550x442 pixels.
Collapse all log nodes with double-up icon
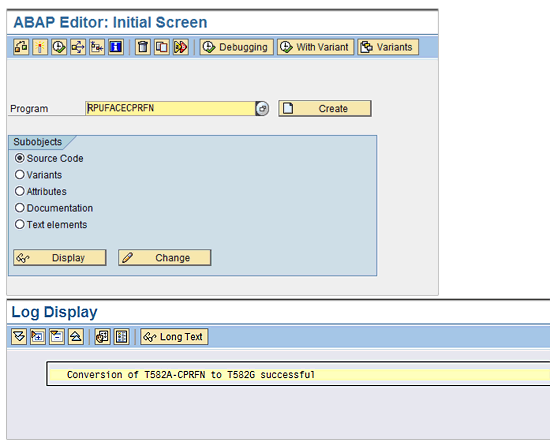click(x=76, y=337)
